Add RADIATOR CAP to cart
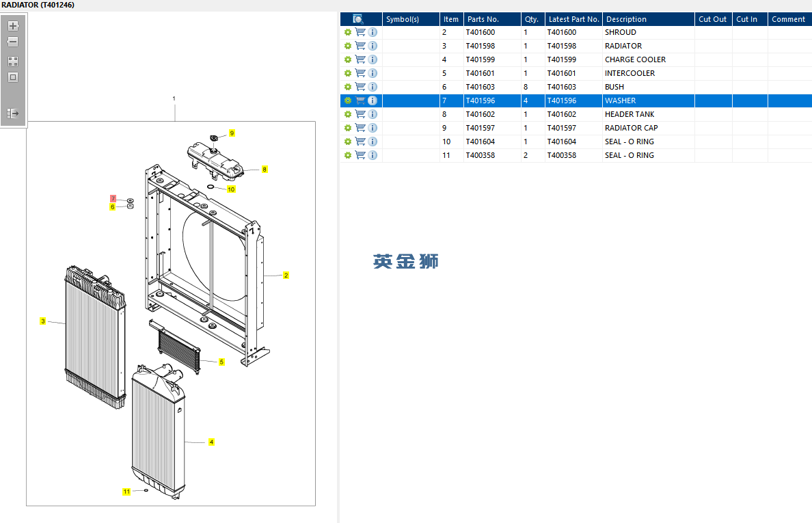 click(360, 128)
